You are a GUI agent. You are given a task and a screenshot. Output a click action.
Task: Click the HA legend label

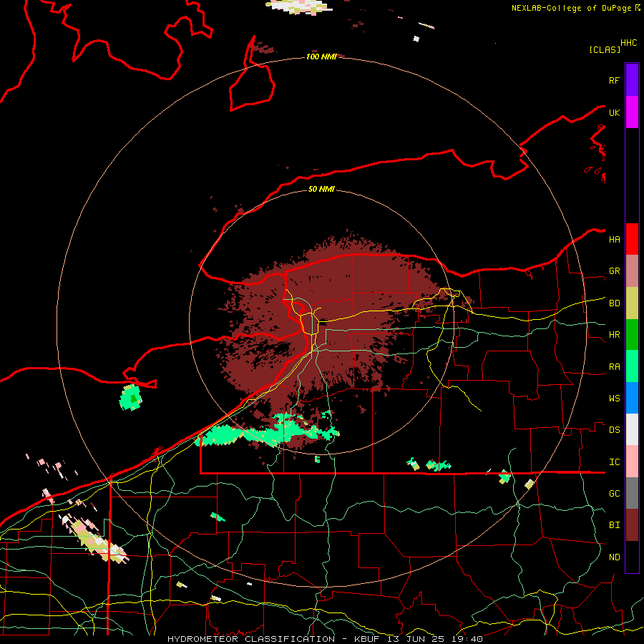click(614, 240)
